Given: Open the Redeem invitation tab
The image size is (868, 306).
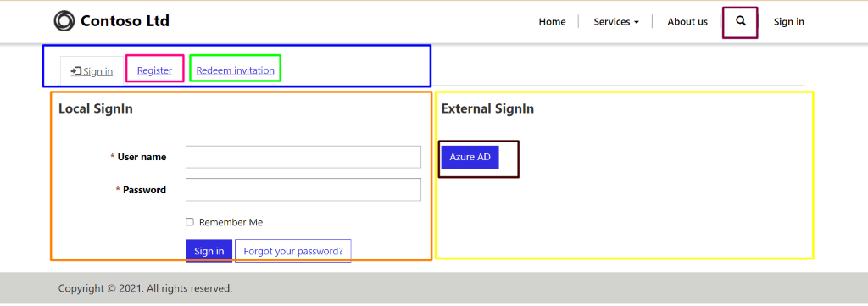Looking at the screenshot, I should (x=236, y=70).
